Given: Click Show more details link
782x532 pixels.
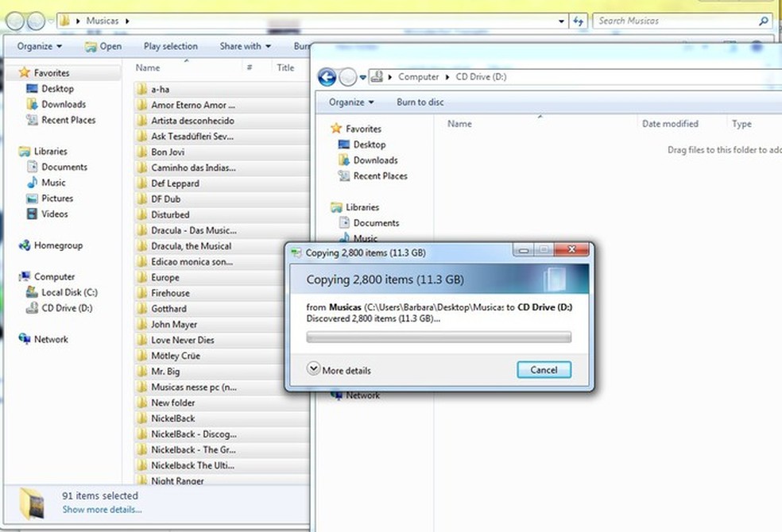Looking at the screenshot, I should coord(102,510).
